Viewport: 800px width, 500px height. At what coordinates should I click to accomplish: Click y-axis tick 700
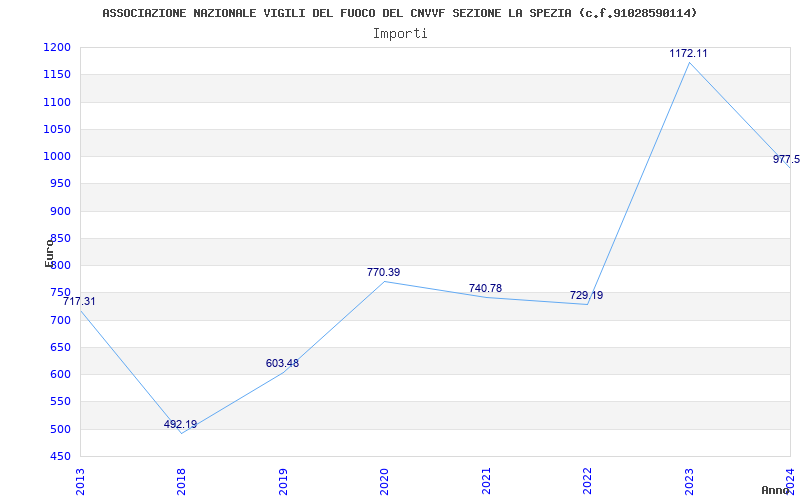pyautogui.click(x=60, y=320)
